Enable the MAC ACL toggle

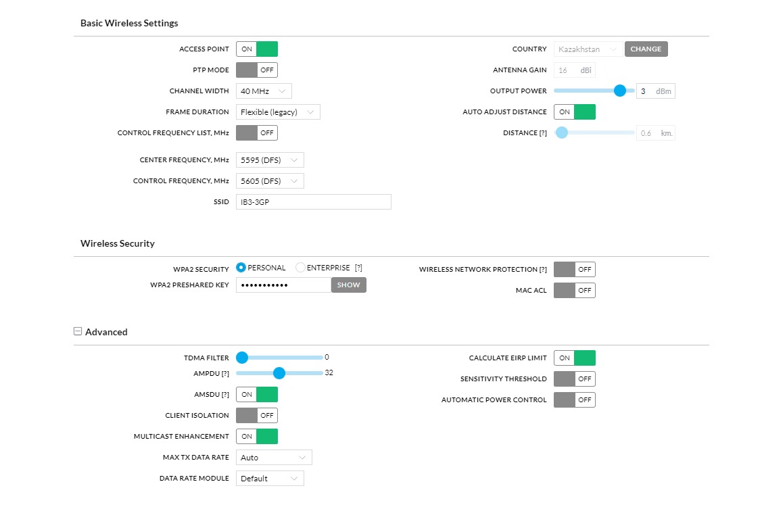click(x=574, y=290)
